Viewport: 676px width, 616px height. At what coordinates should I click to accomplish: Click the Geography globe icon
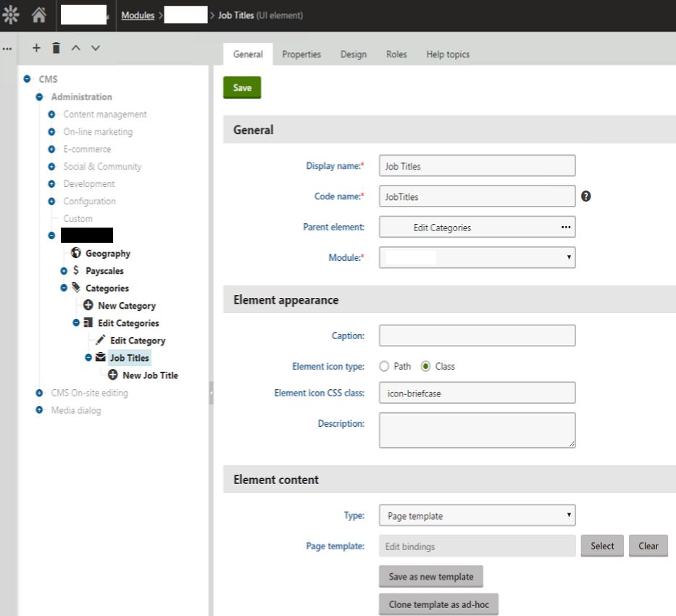pos(76,253)
